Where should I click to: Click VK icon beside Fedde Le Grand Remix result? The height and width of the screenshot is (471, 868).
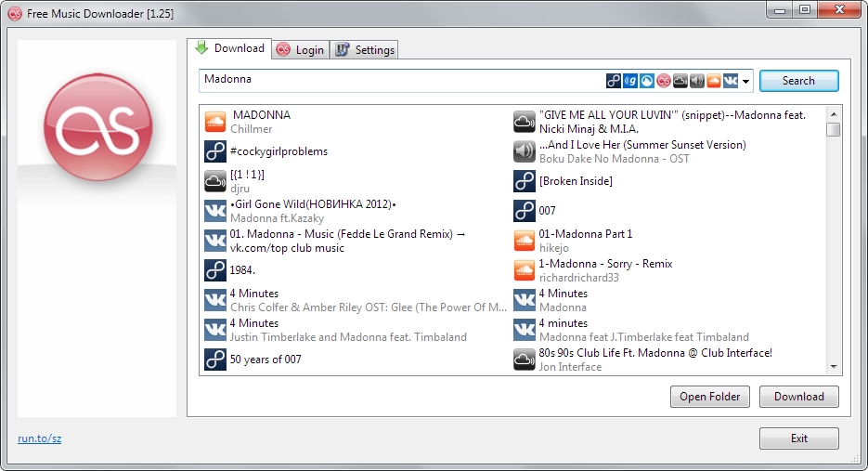coord(215,241)
